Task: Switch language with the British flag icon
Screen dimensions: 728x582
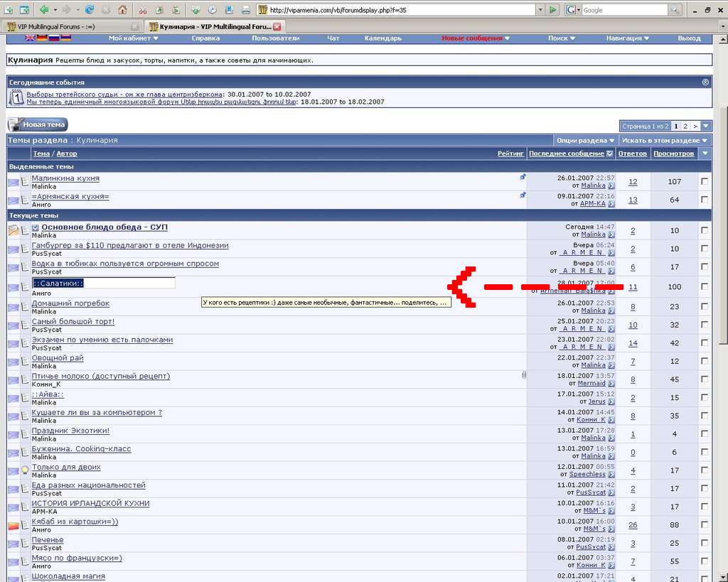Action: click(x=30, y=38)
